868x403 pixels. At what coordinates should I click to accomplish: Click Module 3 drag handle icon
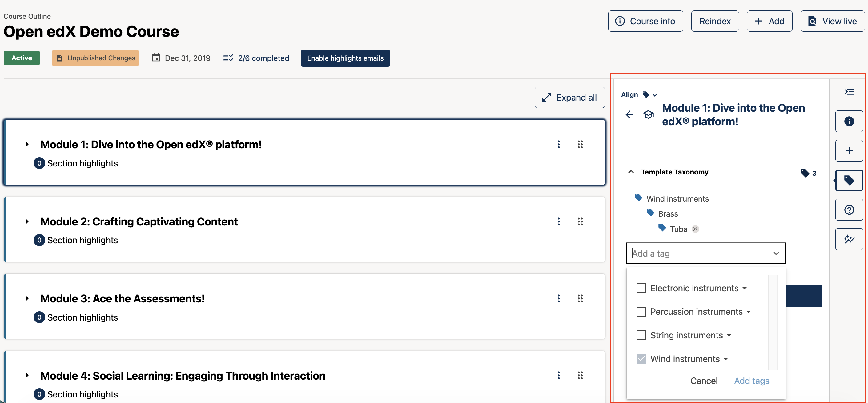[x=580, y=299]
